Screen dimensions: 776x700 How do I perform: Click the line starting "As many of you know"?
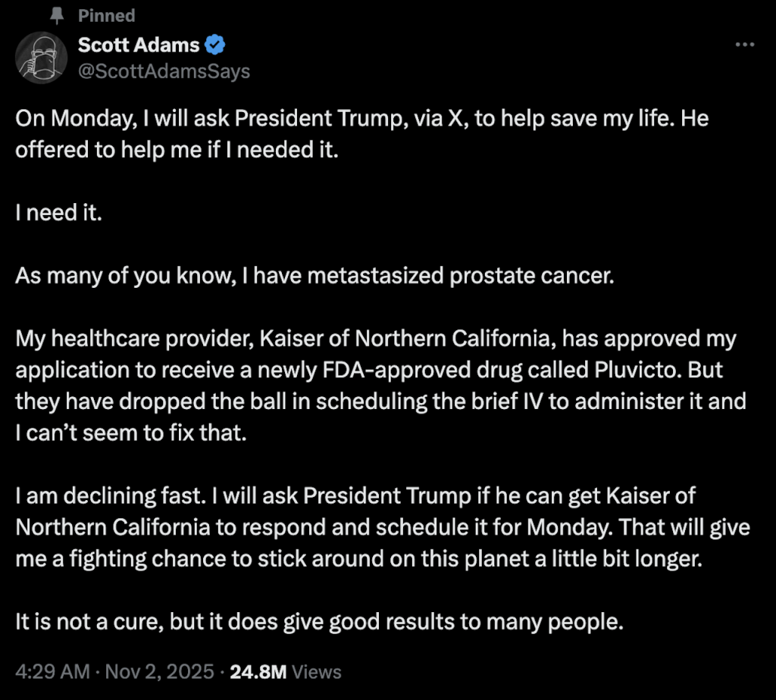313,276
